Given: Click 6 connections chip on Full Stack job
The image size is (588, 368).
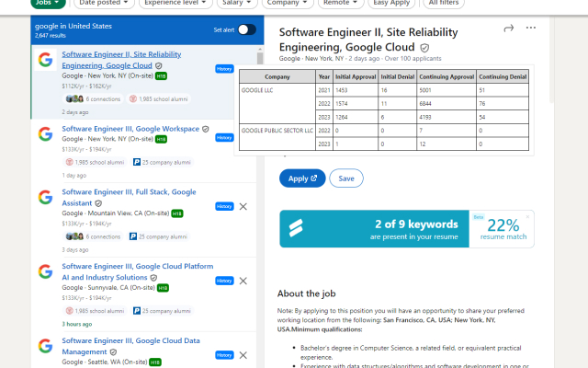Looking at the screenshot, I should (93, 236).
